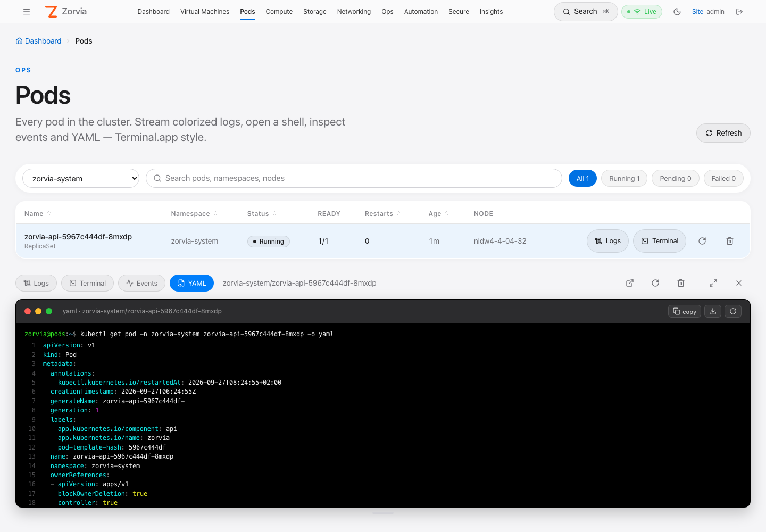766x532 pixels.
Task: Reload the YAML terminal output
Action: [733, 311]
